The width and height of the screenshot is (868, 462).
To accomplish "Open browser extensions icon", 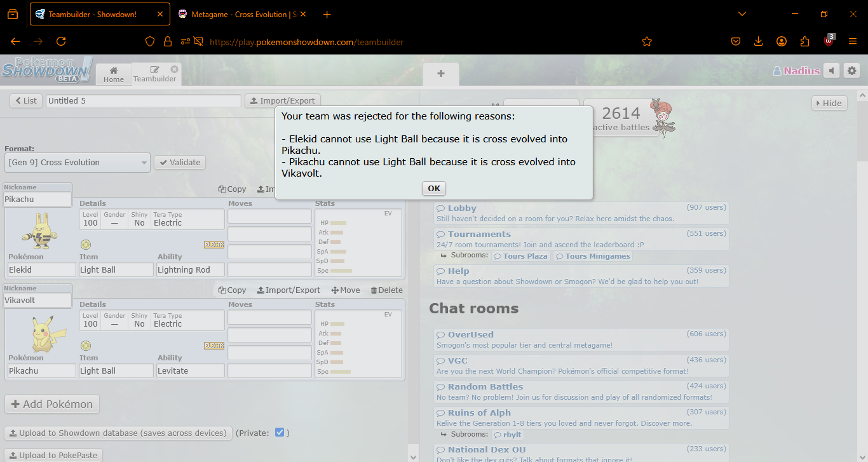I will (x=805, y=41).
